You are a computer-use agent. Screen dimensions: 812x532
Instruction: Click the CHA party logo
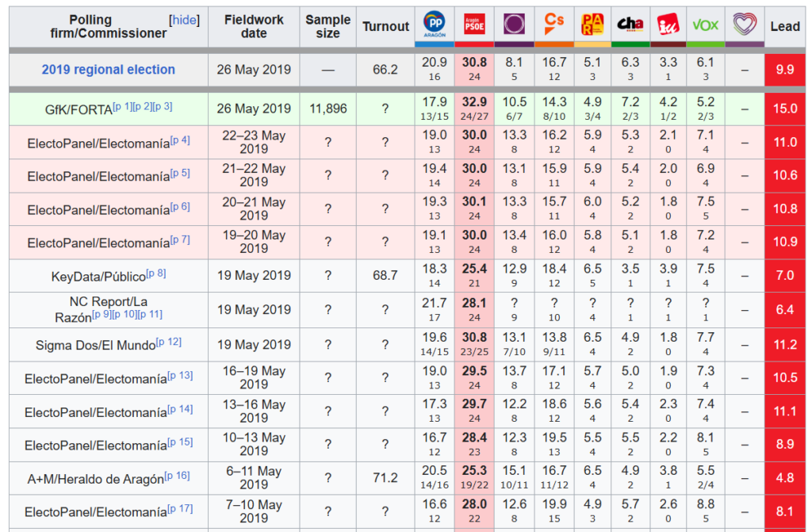tap(630, 25)
